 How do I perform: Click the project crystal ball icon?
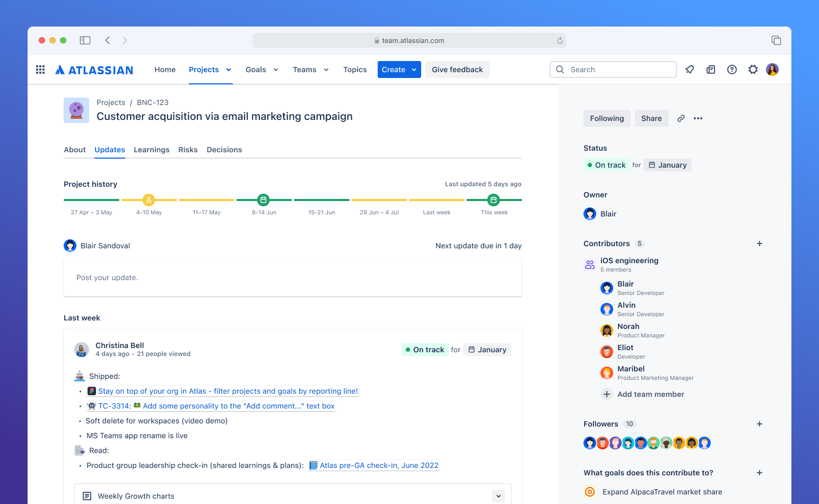click(x=76, y=110)
